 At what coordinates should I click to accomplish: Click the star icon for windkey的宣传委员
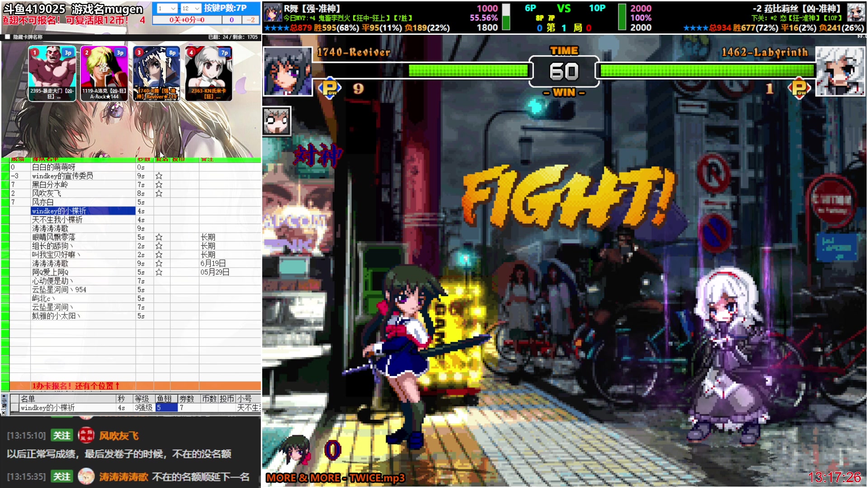coord(159,176)
